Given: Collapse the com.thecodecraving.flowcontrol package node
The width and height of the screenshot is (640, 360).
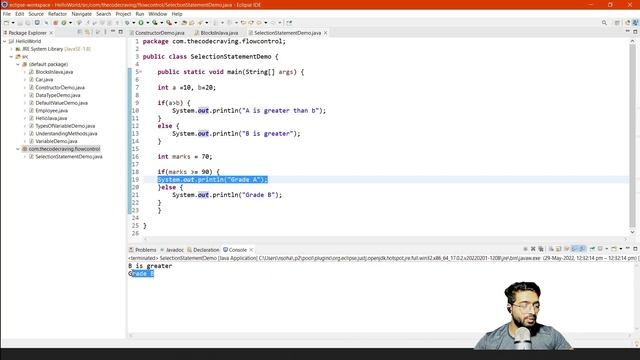Looking at the screenshot, I should 18,149.
